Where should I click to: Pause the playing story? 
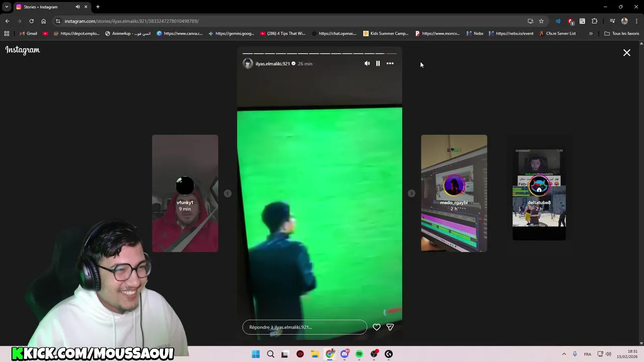tap(378, 63)
